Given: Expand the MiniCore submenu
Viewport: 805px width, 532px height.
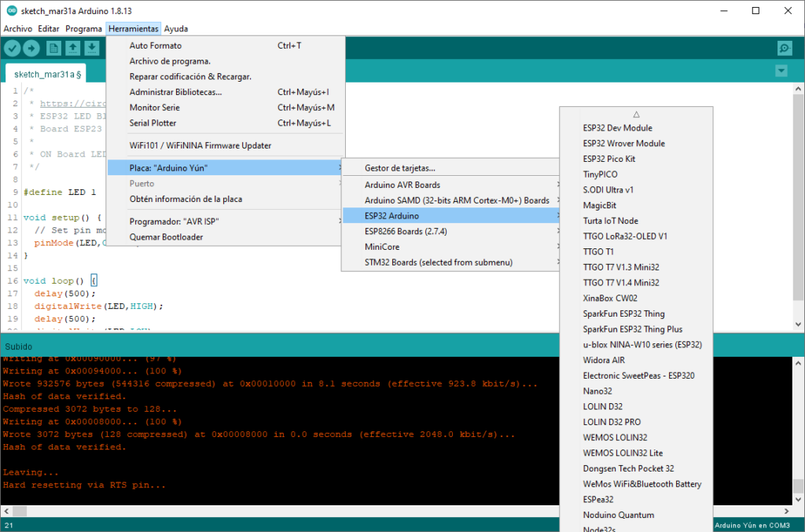Looking at the screenshot, I should [x=450, y=247].
